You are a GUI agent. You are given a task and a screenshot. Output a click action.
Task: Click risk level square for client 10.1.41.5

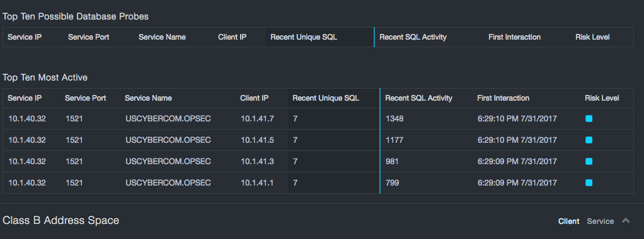pos(589,140)
